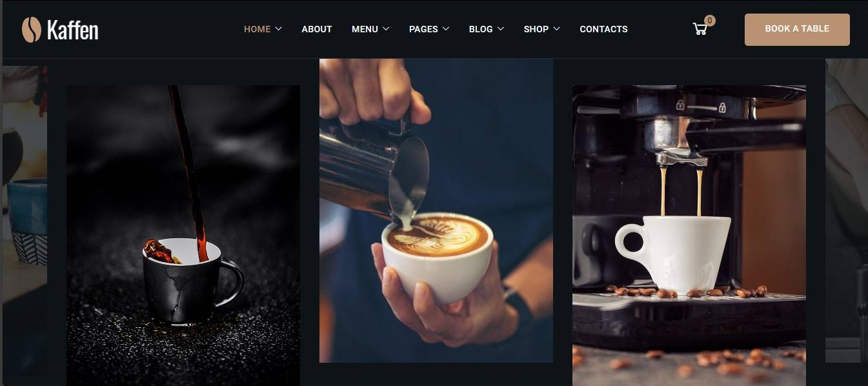Select the latte art pouring image
The width and height of the screenshot is (868, 386).
pyautogui.click(x=436, y=210)
